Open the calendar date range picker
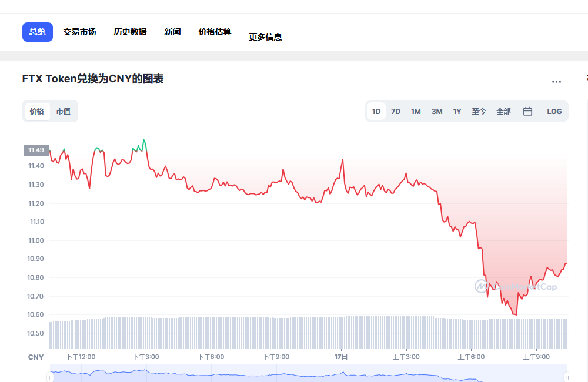Screen dimensions: 588x382 pos(527,111)
